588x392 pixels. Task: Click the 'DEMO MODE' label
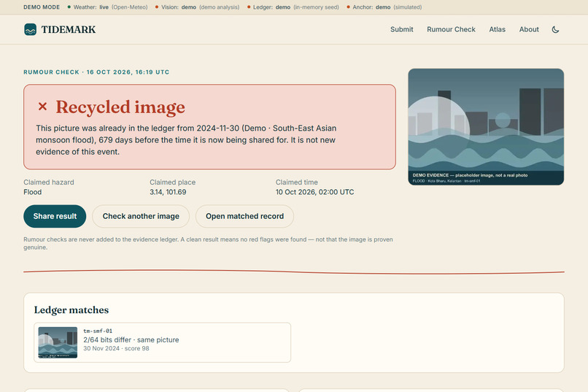tap(42, 7)
